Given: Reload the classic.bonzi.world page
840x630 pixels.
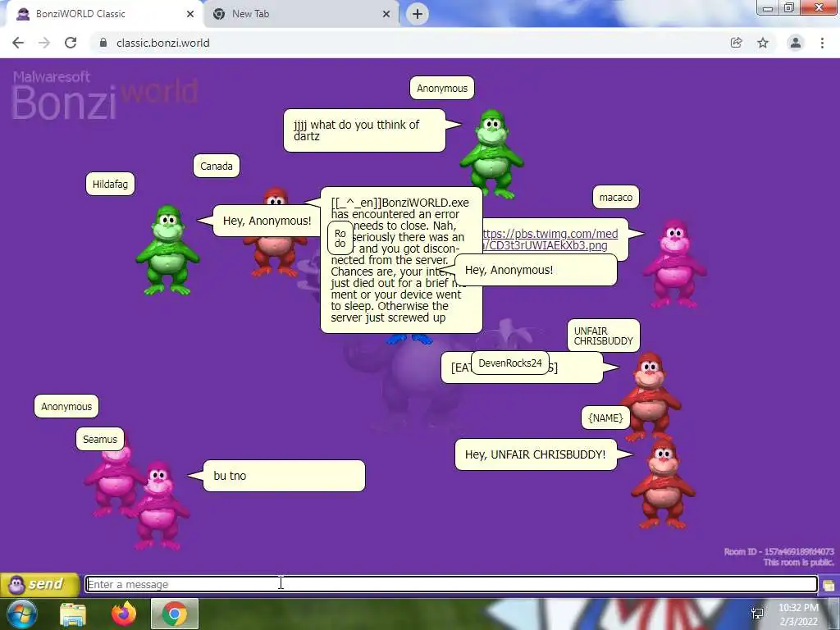Looking at the screenshot, I should pyautogui.click(x=71, y=43).
